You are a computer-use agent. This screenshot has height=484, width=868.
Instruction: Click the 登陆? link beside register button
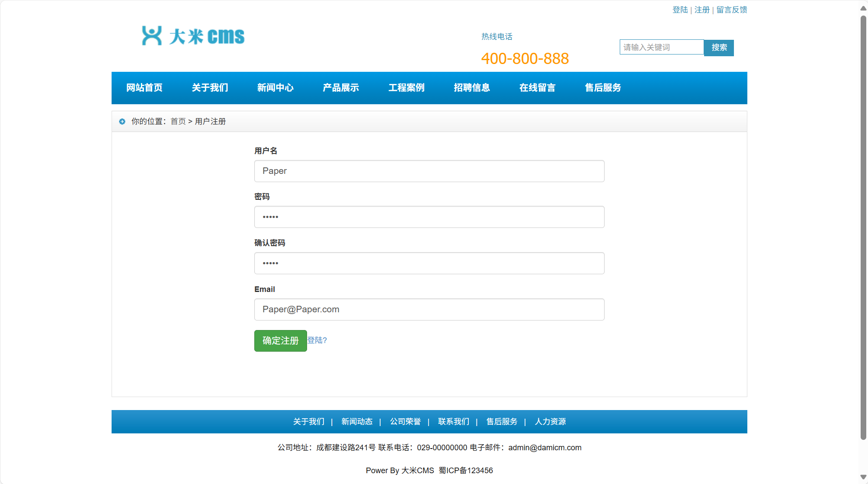click(317, 340)
